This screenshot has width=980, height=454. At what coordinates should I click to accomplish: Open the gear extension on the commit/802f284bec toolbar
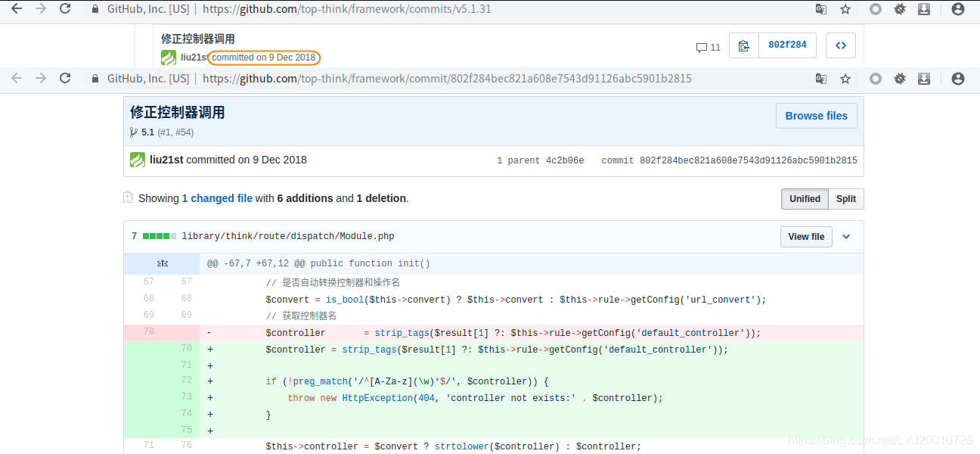[x=900, y=79]
